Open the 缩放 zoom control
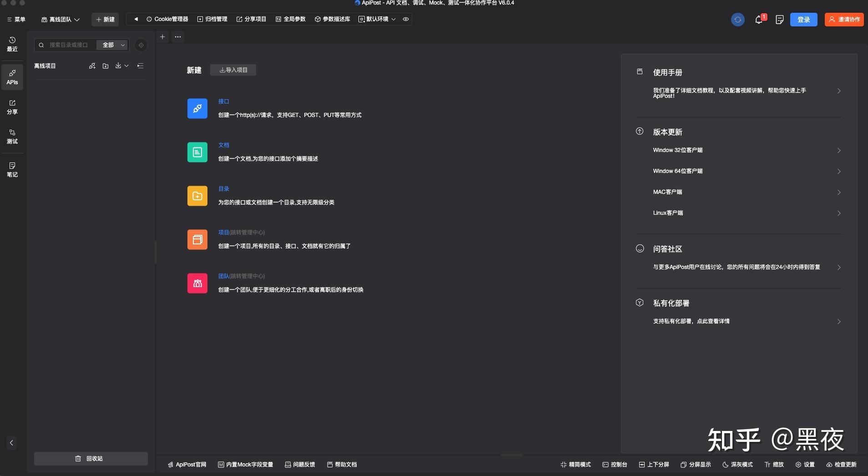Screen dimensions: 868x476 tap(774, 465)
